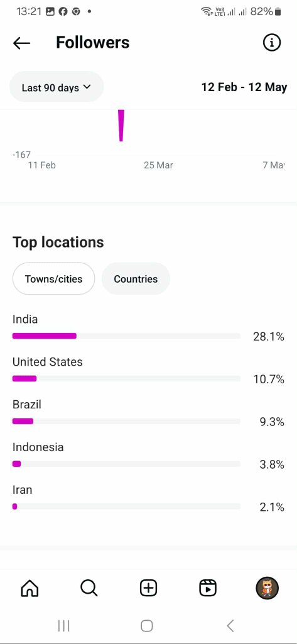
Task: Select the date range 12 Feb - 12 May
Action: pyautogui.click(x=244, y=87)
